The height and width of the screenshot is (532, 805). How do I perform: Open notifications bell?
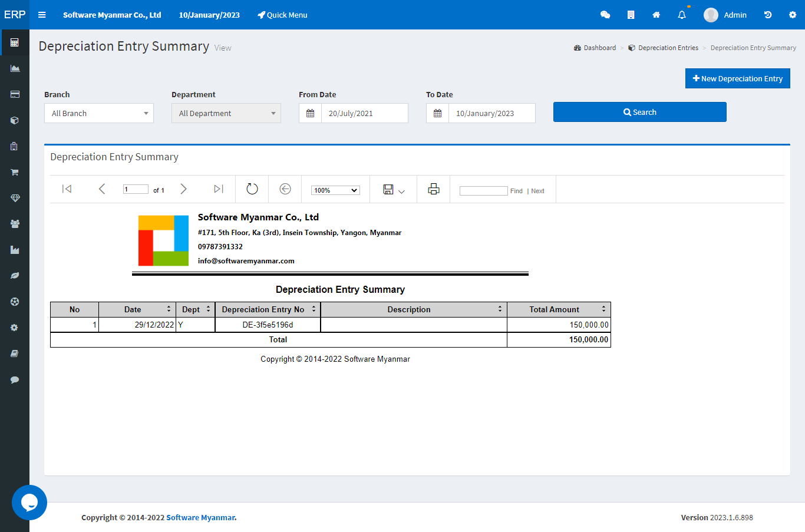682,15
